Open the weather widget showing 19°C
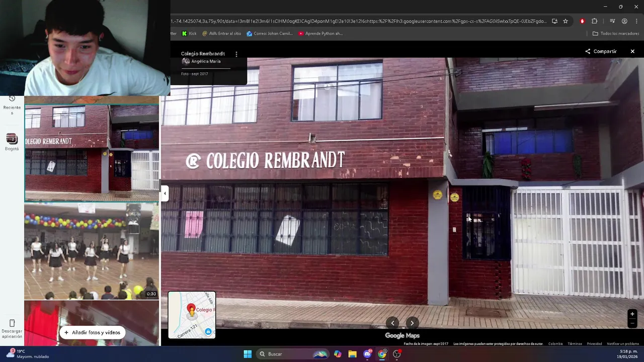This screenshot has height=362, width=644. coord(28,354)
